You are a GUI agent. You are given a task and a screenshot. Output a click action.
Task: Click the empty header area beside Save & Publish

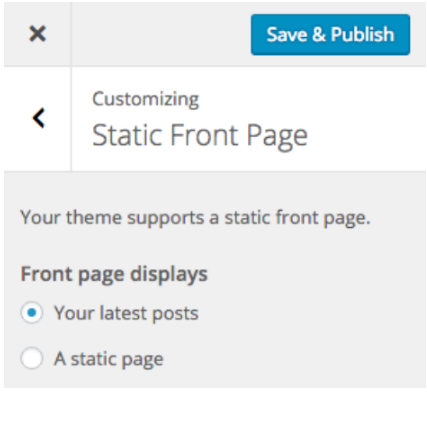point(161,34)
